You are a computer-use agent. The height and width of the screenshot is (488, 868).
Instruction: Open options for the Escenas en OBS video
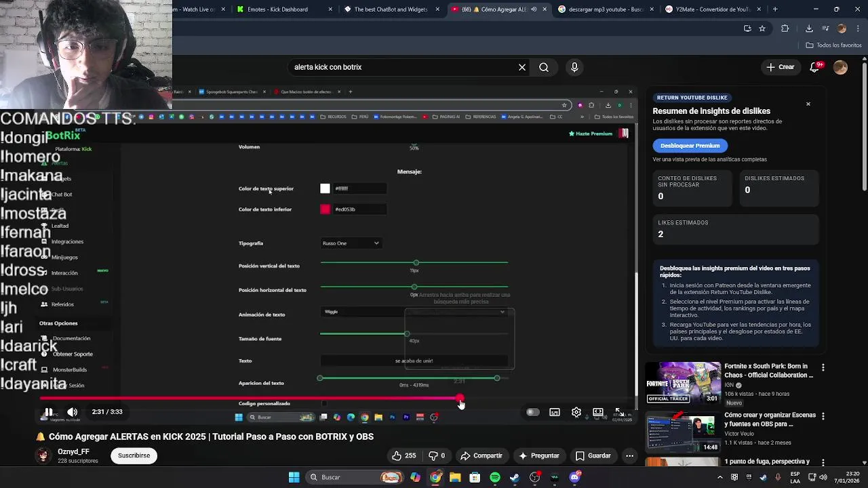coord(823,415)
